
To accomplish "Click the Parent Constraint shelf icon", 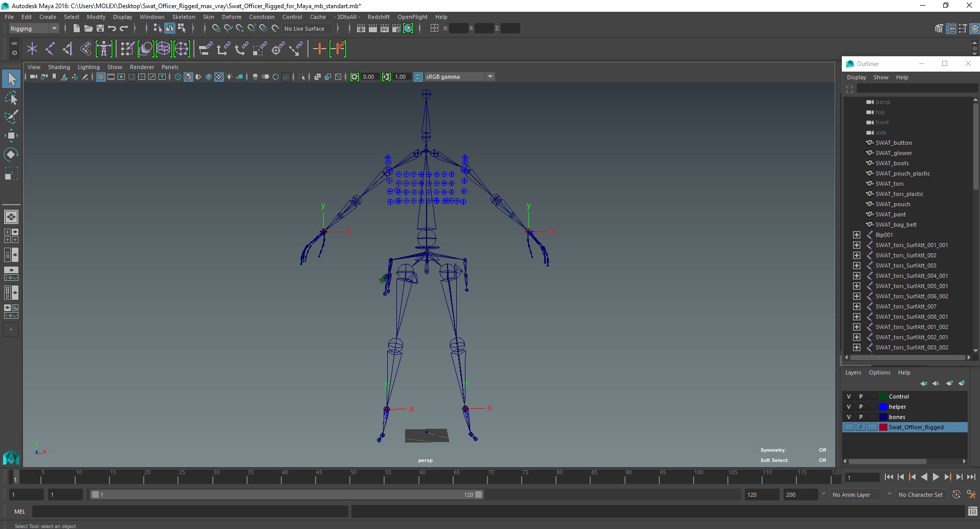I will click(205, 49).
